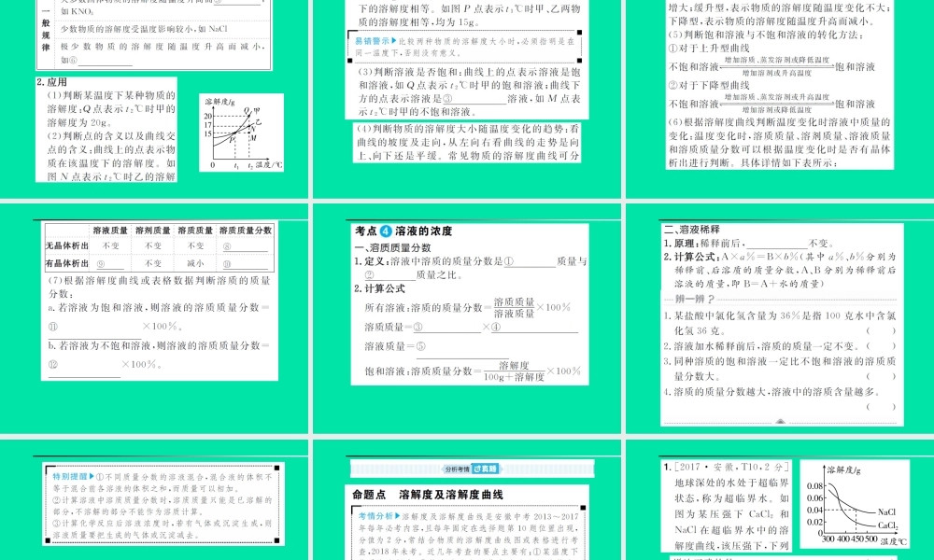Click the text ①对于上升型曲线

tap(709, 49)
